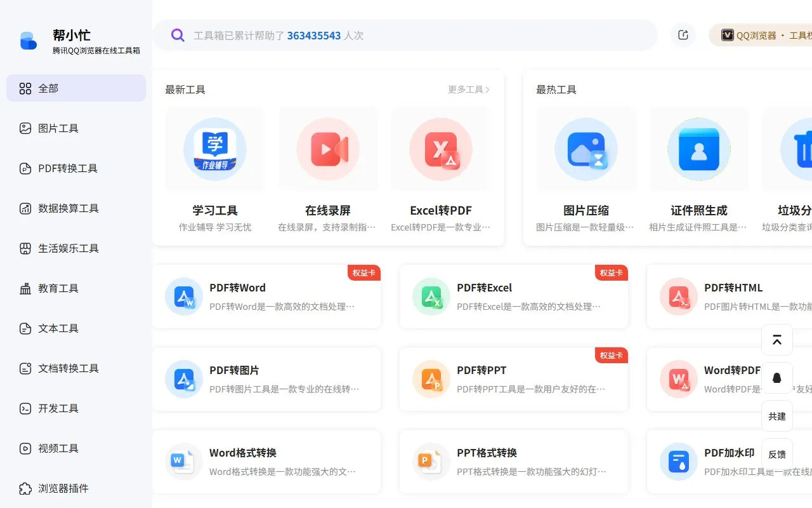
Task: Click the back-to-top arrow button
Action: point(777,340)
